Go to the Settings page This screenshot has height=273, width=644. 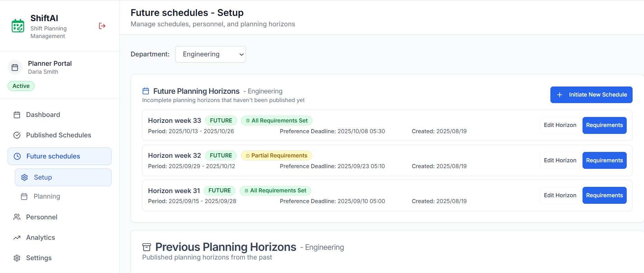click(39, 258)
